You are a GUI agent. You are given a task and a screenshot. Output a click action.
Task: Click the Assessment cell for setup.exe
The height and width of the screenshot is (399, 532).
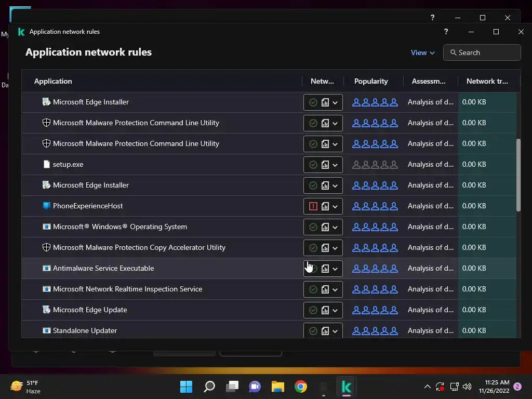tap(431, 164)
